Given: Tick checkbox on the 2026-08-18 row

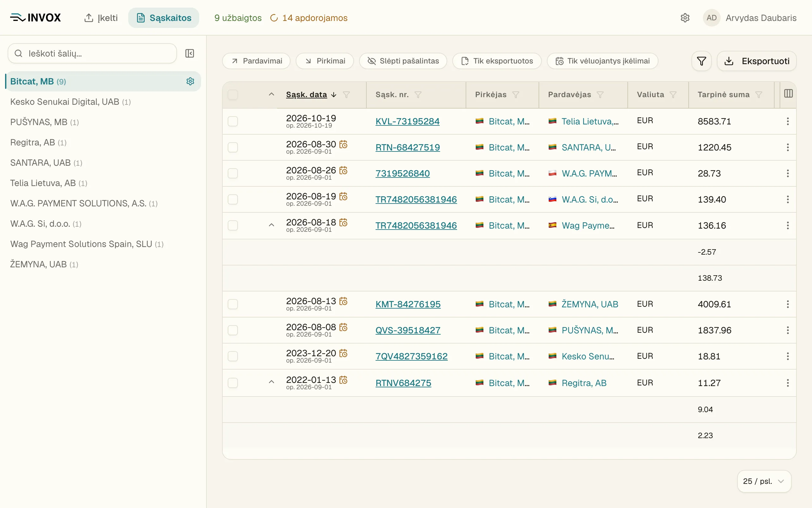Looking at the screenshot, I should (233, 225).
